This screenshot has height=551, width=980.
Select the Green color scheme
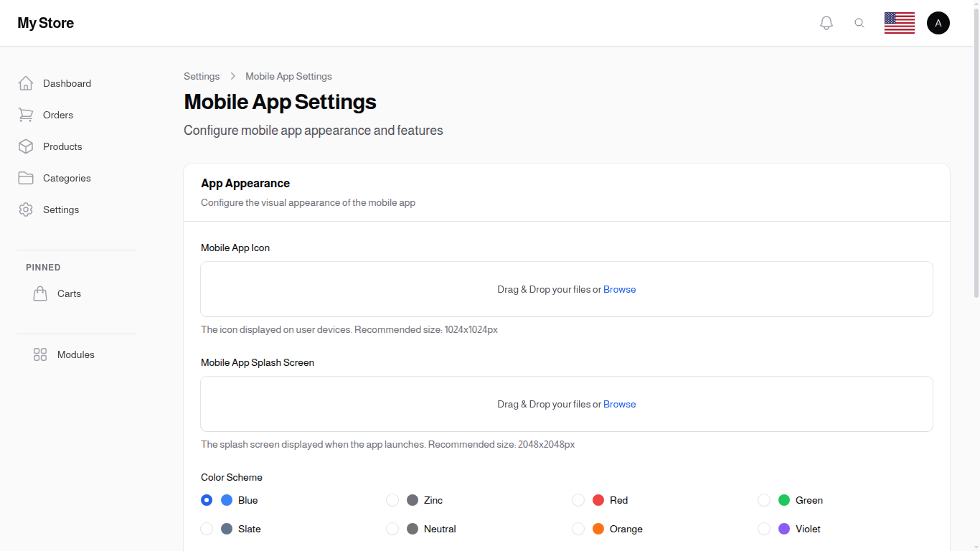pyautogui.click(x=764, y=500)
